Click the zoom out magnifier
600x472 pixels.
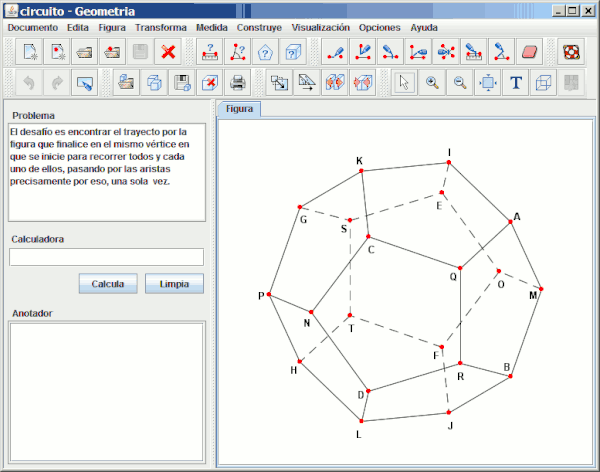[x=460, y=83]
